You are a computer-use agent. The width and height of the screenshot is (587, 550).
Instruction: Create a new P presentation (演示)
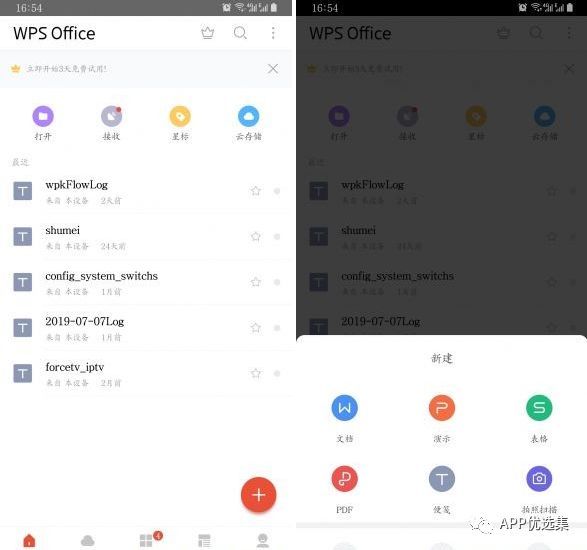coord(442,407)
